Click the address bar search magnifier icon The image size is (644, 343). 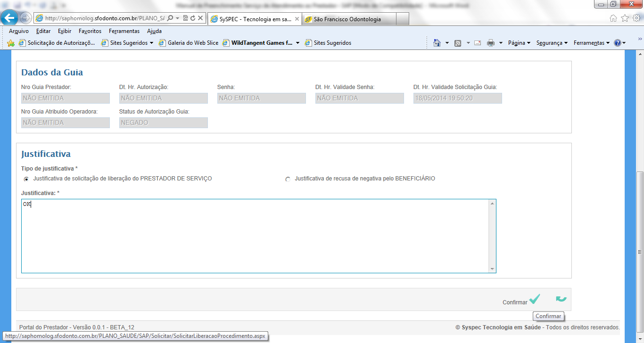tap(170, 18)
